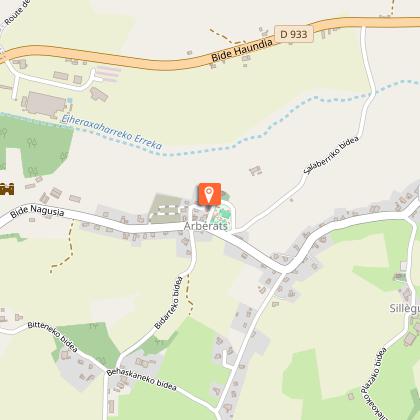Click the green playground area beside the pin

221,215
